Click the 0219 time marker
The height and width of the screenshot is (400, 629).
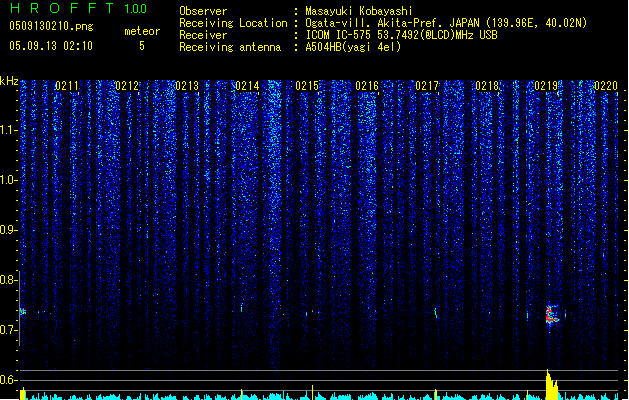(546, 86)
